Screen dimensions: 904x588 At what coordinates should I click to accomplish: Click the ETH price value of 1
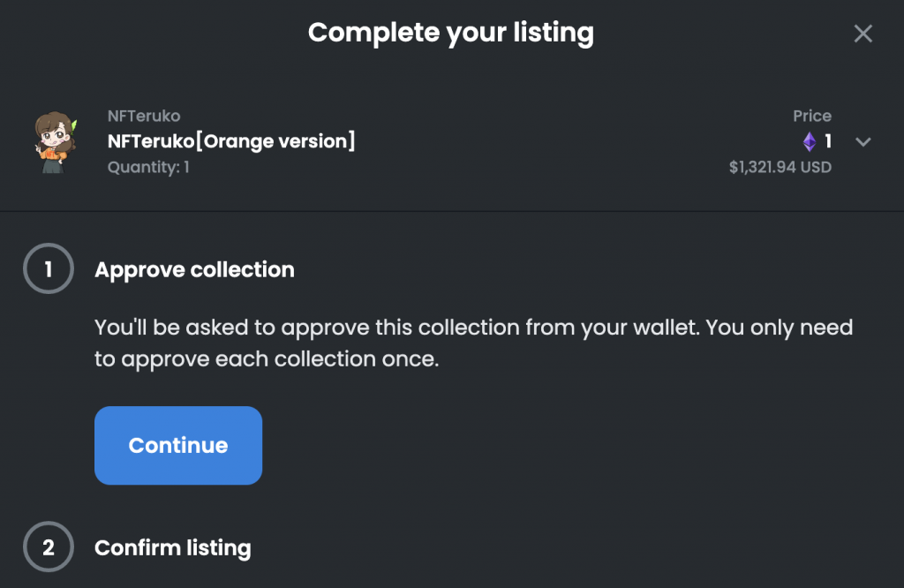coord(828,141)
